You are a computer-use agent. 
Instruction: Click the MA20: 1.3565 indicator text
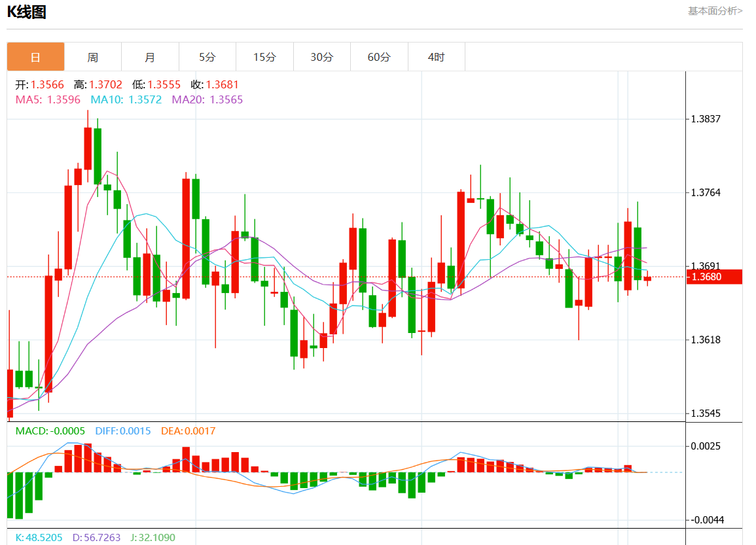[207, 99]
